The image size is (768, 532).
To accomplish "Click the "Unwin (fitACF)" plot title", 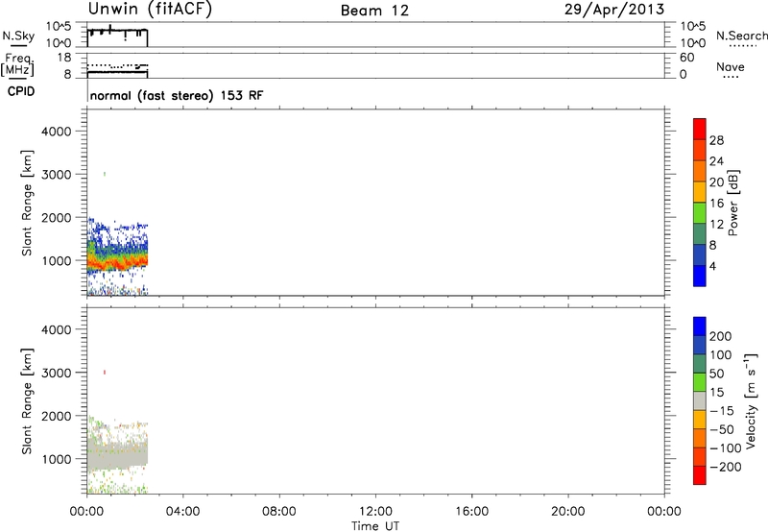I will [x=150, y=9].
